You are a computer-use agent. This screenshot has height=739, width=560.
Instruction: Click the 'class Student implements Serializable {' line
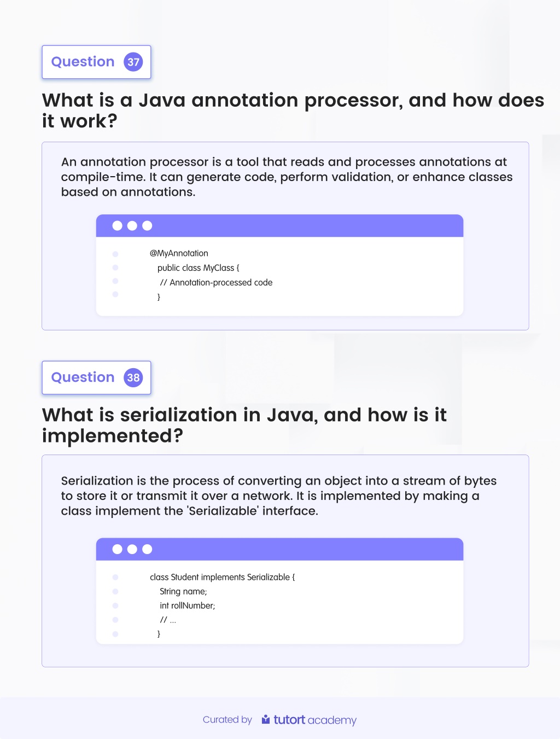click(223, 577)
